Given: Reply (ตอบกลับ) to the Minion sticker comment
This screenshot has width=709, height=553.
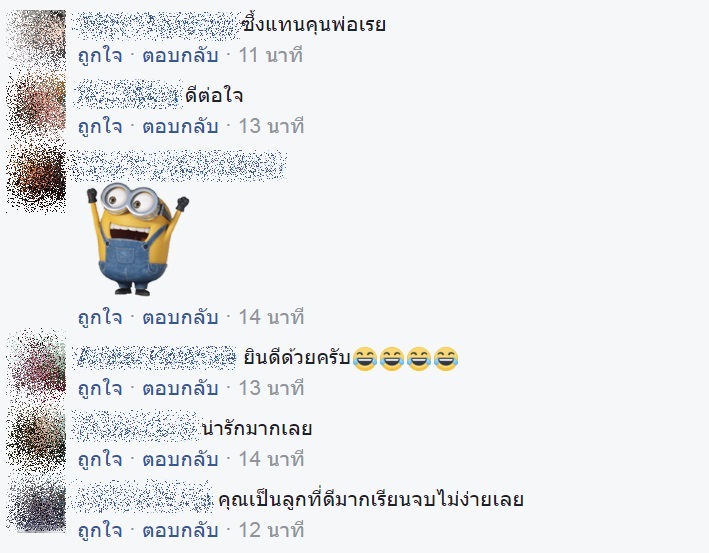Looking at the screenshot, I should pos(180,317).
